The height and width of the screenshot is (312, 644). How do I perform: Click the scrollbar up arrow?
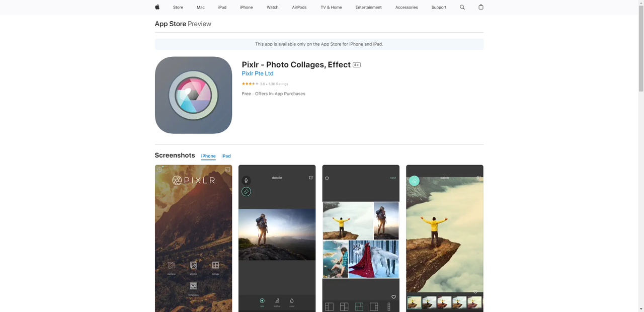click(x=640, y=4)
